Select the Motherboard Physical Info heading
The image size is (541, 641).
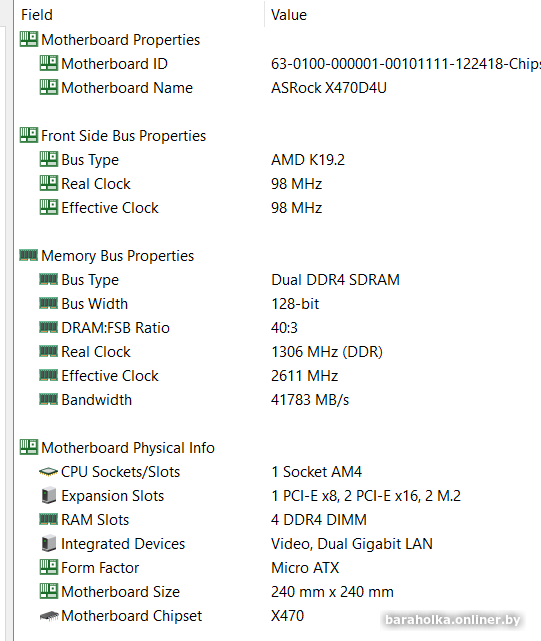[x=128, y=448]
